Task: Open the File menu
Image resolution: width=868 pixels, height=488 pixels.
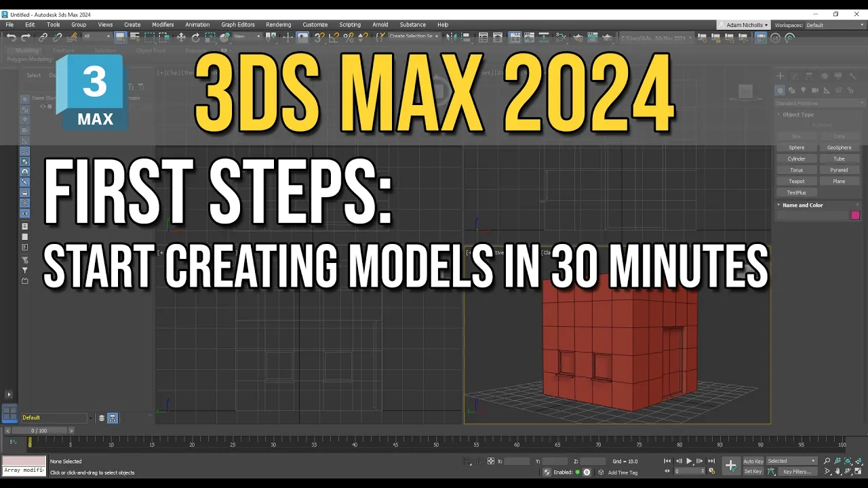Action: tap(9, 25)
